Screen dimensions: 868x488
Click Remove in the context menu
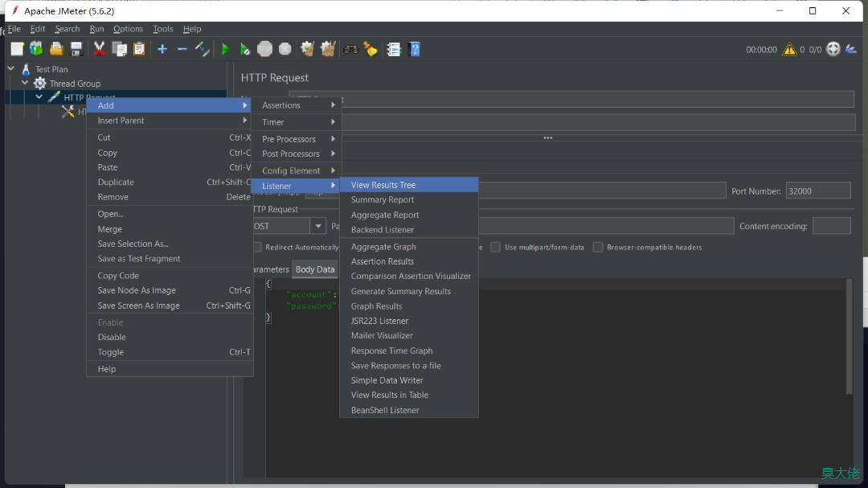170,197
